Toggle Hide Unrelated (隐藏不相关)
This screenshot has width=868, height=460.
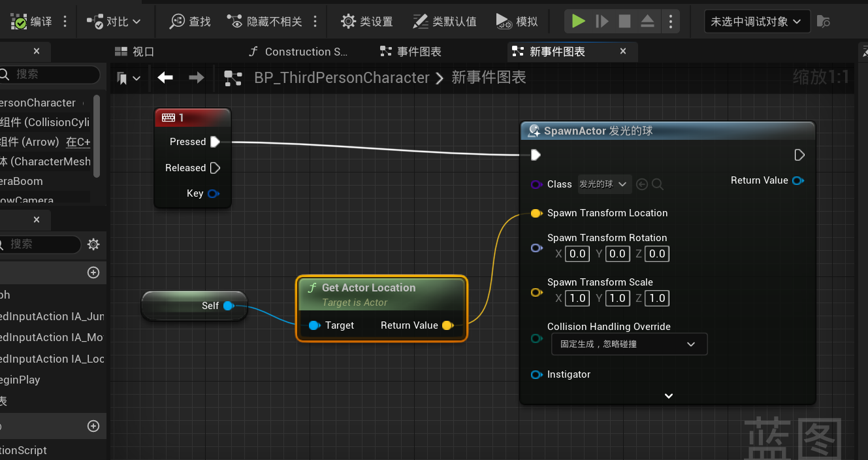[265, 22]
